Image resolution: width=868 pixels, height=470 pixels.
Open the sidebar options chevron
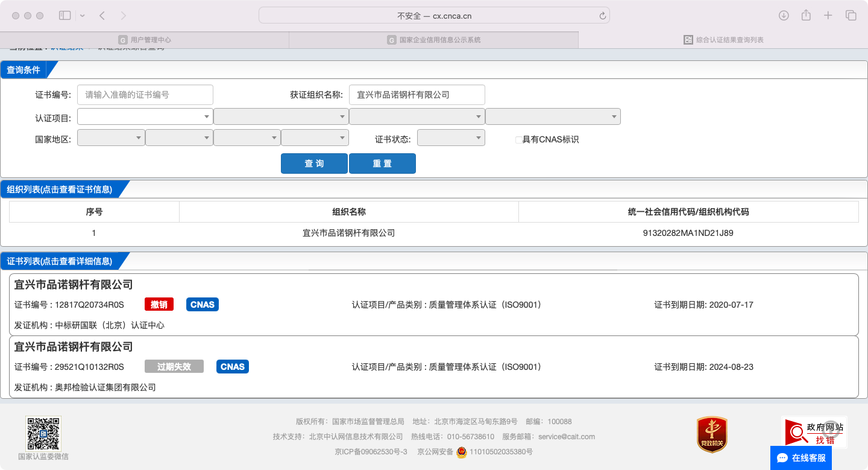(83, 15)
